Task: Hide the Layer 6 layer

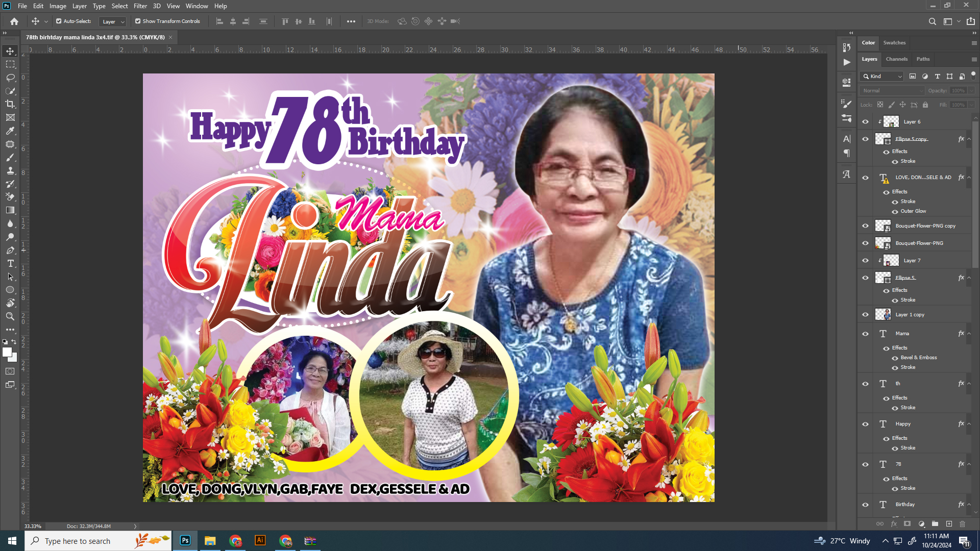Action: pos(865,122)
